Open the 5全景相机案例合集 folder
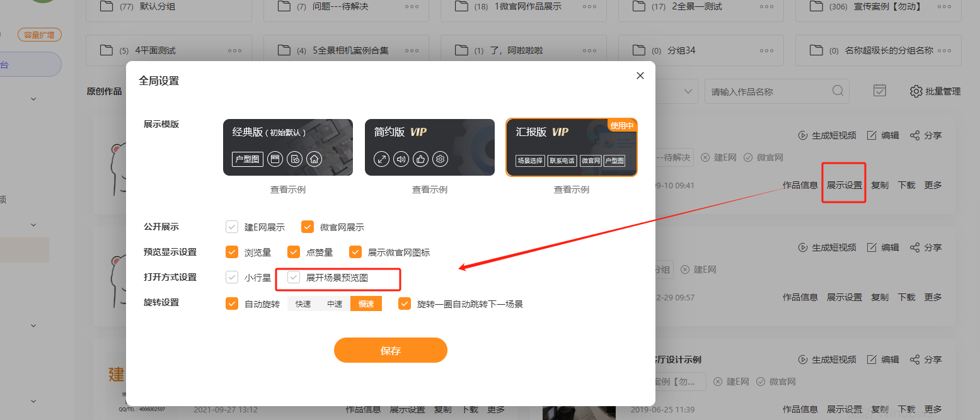980x420 pixels. tap(350, 50)
